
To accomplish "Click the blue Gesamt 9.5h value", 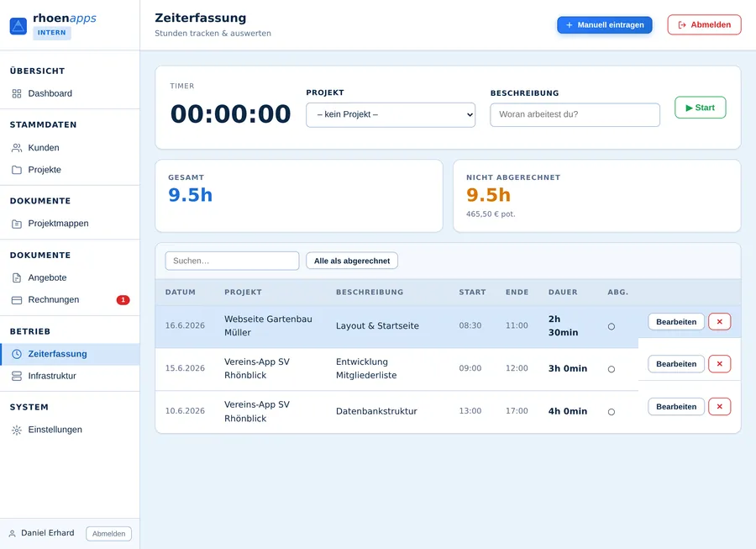I will coord(191,195).
